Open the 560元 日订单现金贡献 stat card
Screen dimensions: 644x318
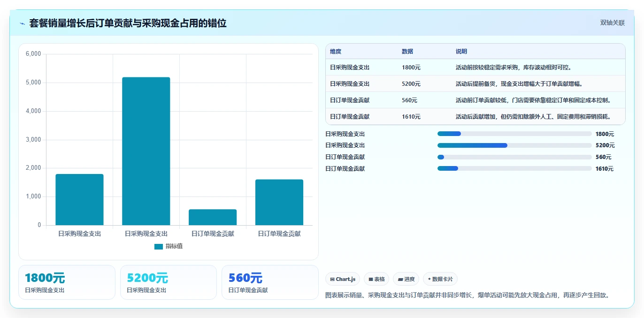[x=270, y=282]
